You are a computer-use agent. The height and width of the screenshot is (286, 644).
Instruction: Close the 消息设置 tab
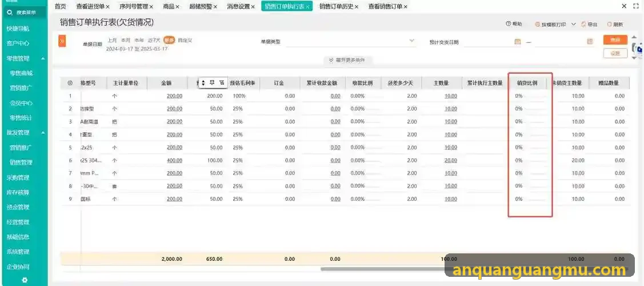coord(253,6)
